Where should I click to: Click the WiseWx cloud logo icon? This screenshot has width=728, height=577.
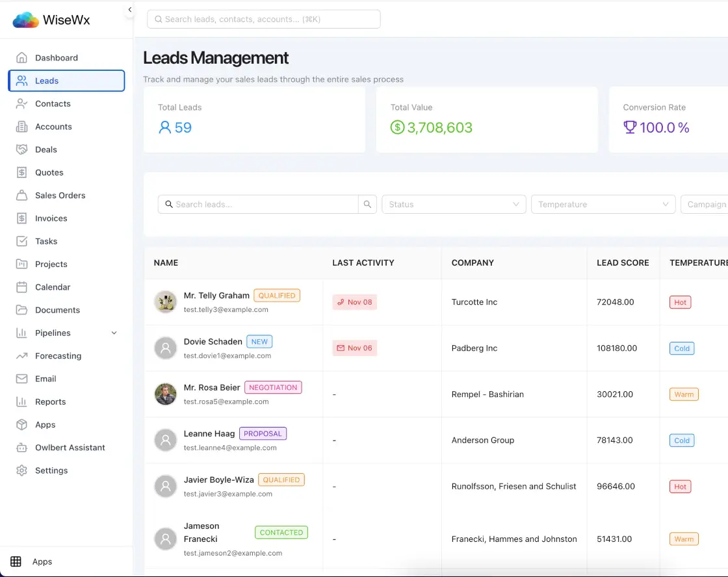pyautogui.click(x=25, y=20)
